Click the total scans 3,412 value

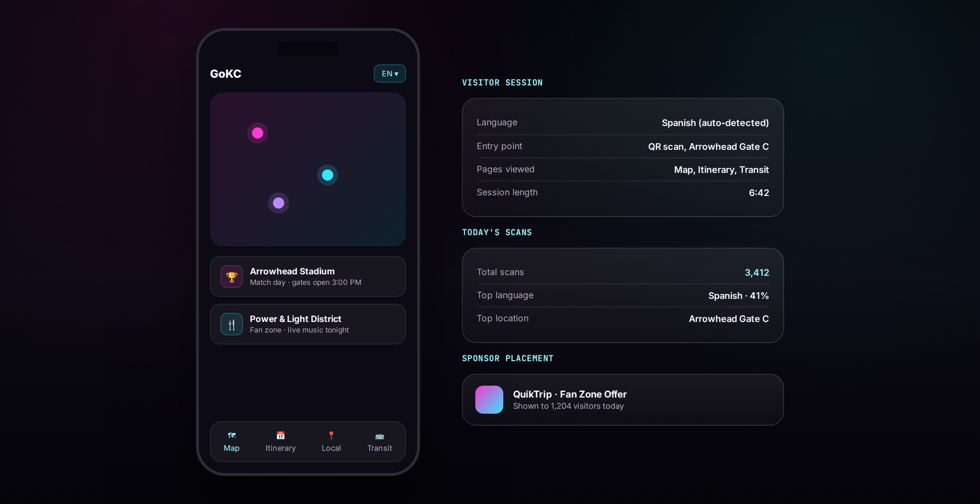pyautogui.click(x=757, y=273)
